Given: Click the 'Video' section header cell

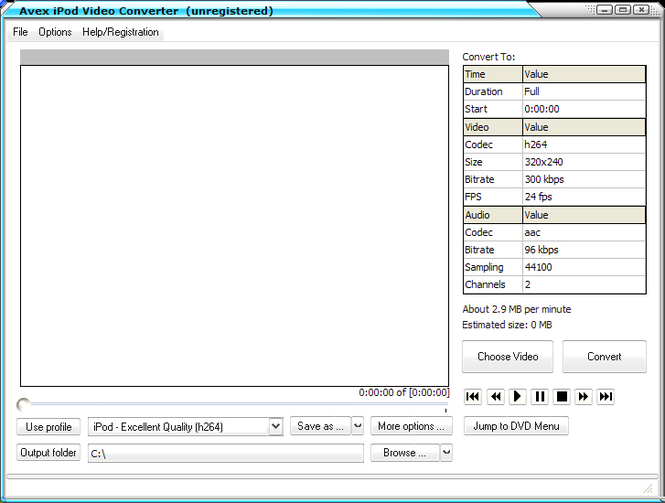Looking at the screenshot, I should (493, 127).
